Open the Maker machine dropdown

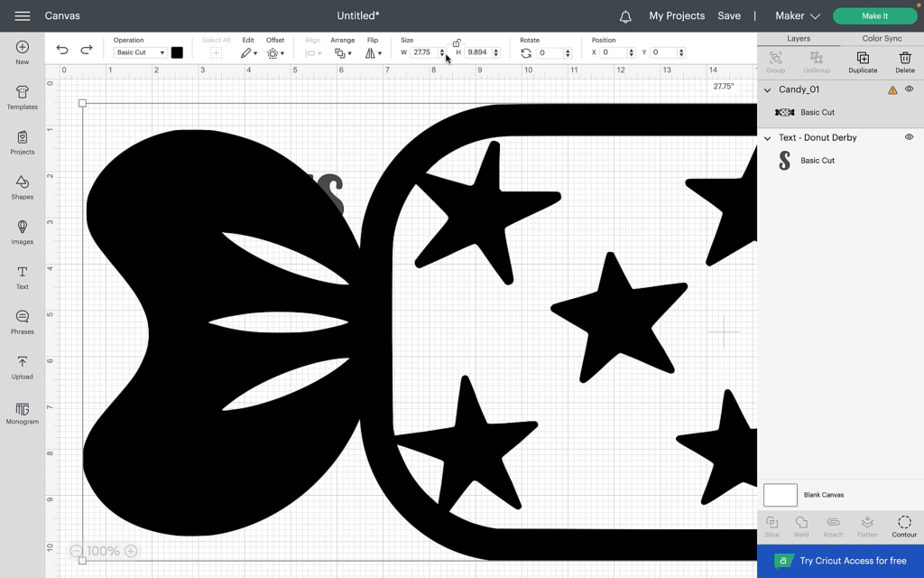(x=797, y=16)
